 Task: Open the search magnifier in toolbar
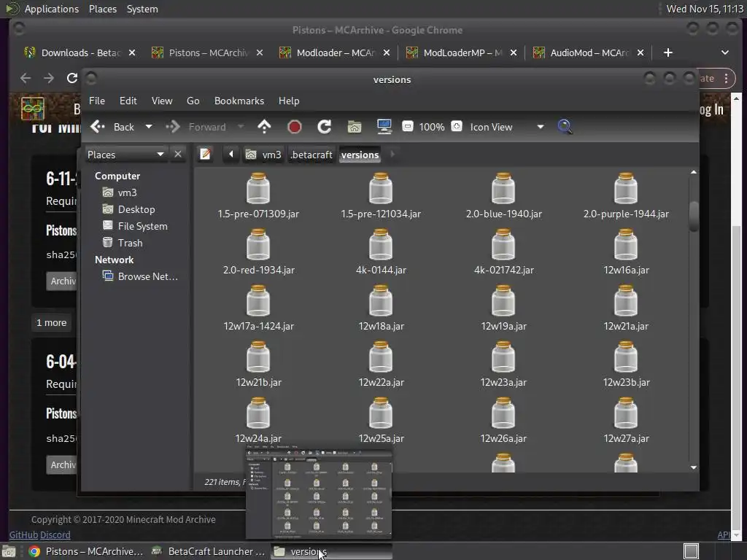click(x=565, y=127)
